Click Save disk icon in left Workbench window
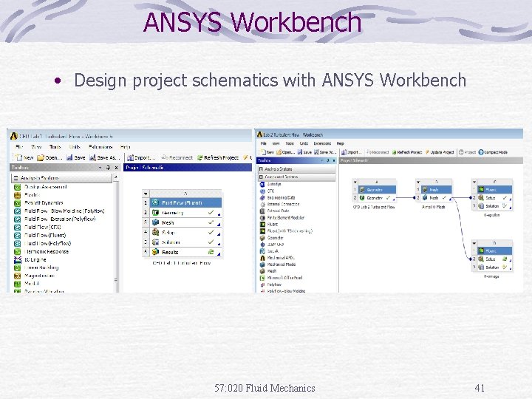 click(69, 158)
